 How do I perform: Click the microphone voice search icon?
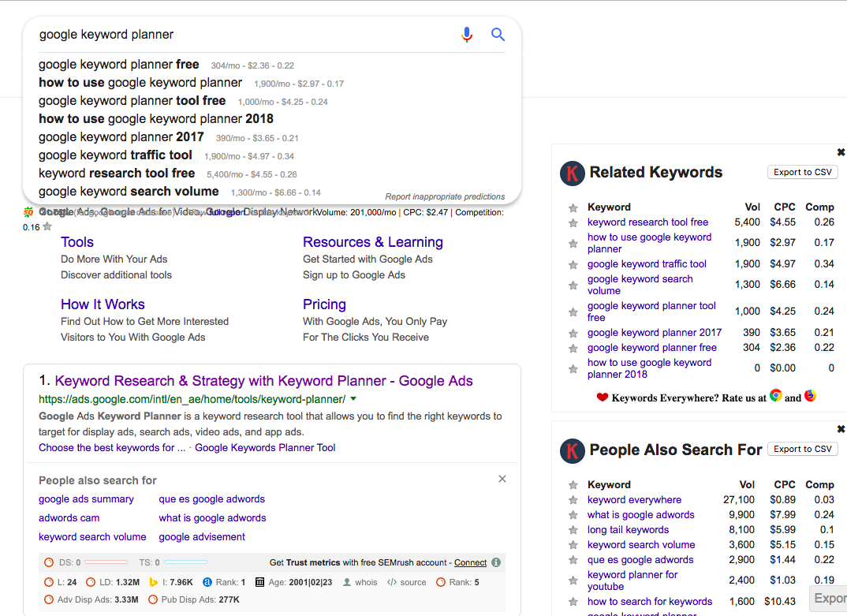467,35
